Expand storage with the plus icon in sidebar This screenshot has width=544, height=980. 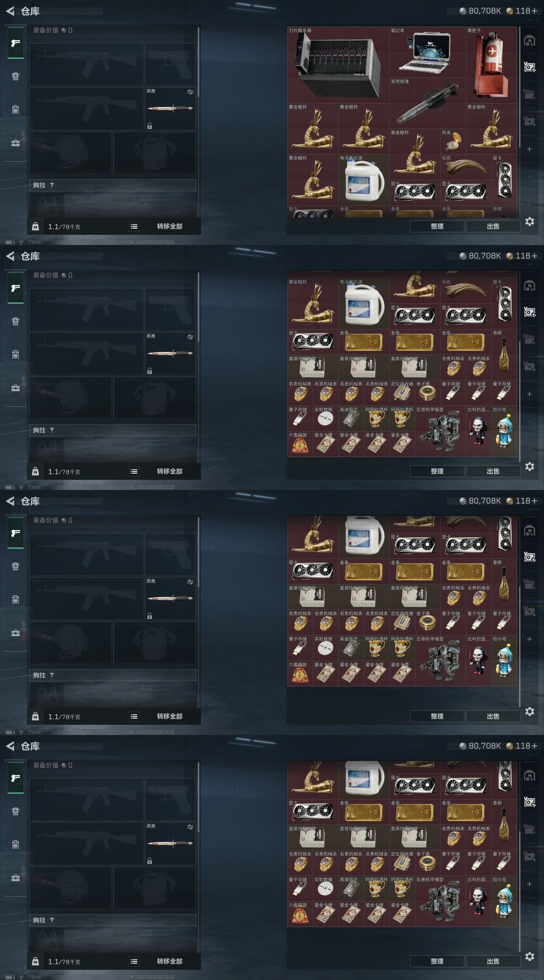click(x=529, y=149)
